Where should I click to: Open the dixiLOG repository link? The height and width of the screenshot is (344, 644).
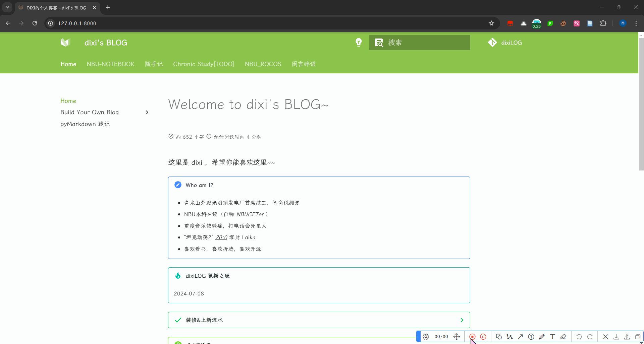(505, 43)
